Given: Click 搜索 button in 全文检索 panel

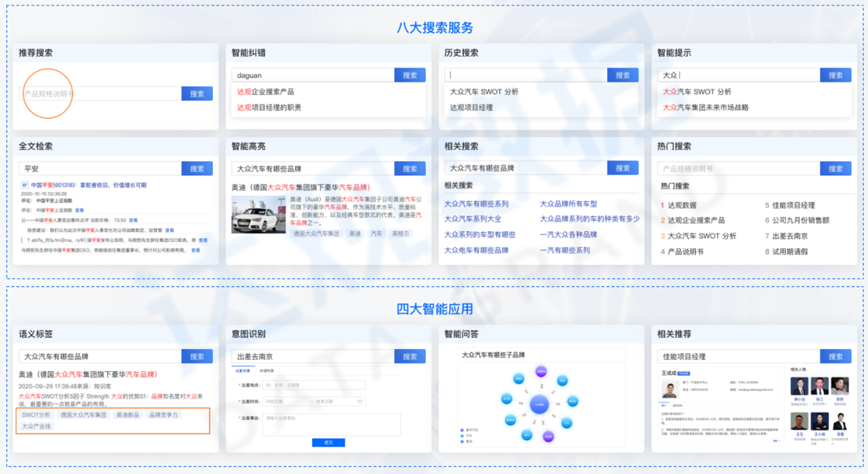Looking at the screenshot, I should point(197,169).
